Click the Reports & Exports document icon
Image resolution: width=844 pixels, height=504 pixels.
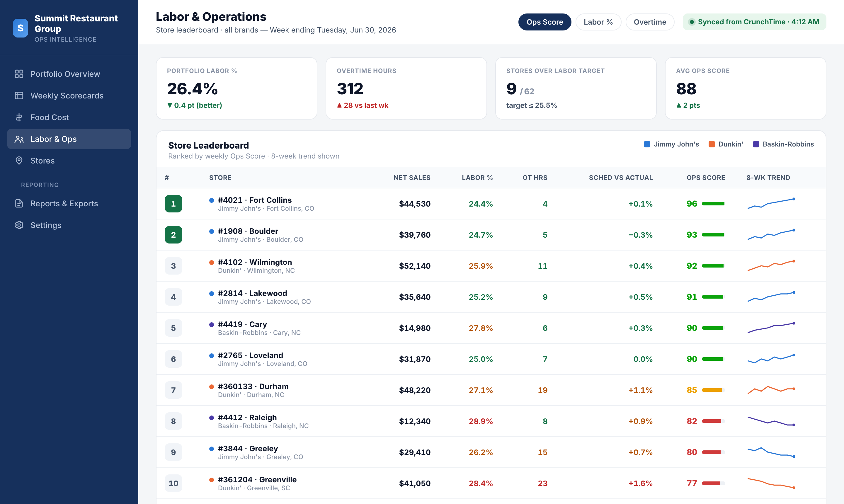click(x=19, y=204)
